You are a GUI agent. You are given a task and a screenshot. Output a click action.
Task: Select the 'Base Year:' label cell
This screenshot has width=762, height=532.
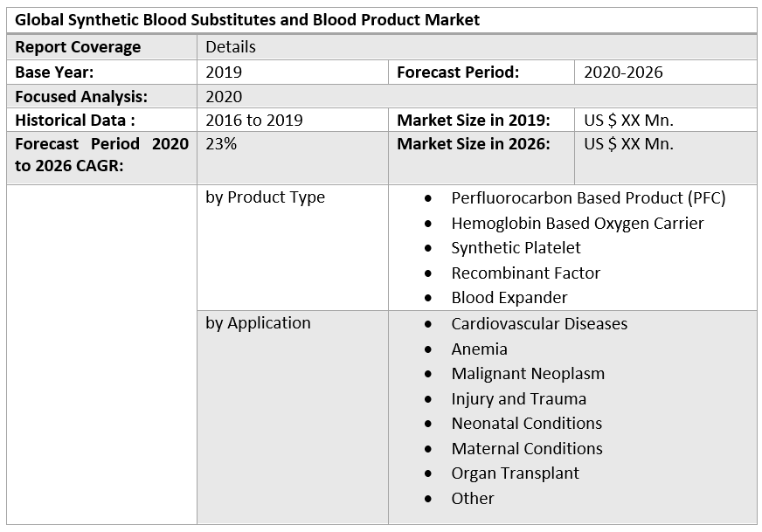(x=54, y=73)
